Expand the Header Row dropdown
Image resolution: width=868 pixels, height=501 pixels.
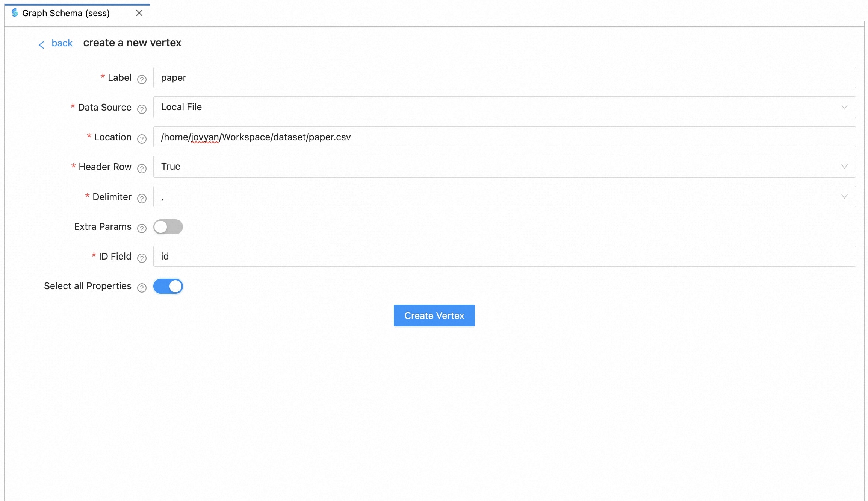tap(504, 167)
